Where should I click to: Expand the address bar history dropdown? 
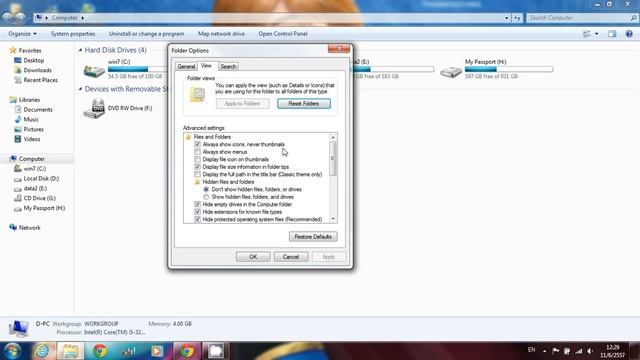point(507,18)
